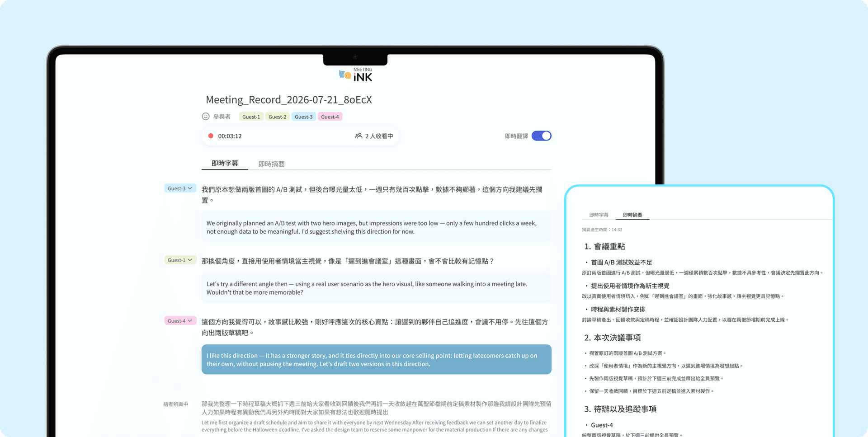Open the Guest-4 speaker dropdown
The width and height of the screenshot is (868, 437).
point(180,321)
